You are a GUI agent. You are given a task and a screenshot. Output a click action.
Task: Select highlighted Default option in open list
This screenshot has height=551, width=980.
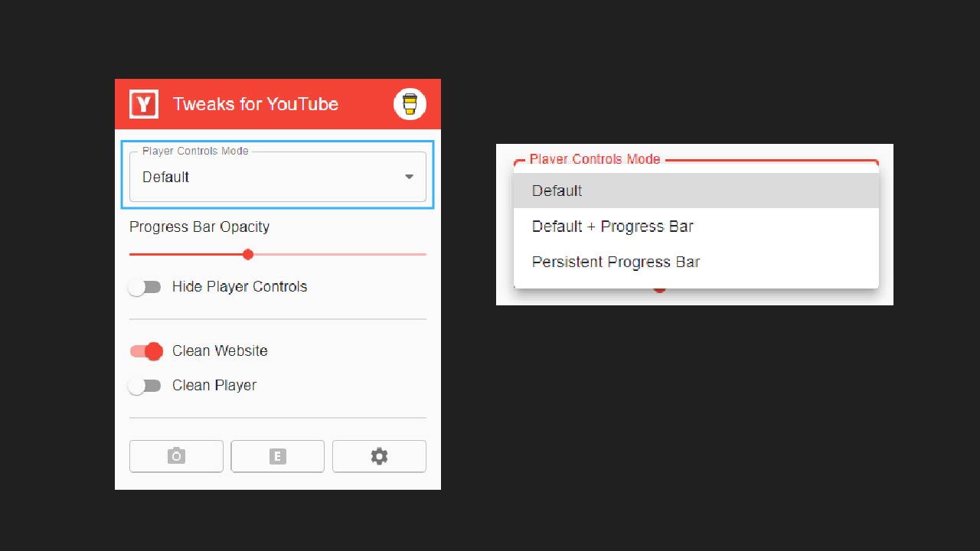pyautogui.click(x=557, y=191)
